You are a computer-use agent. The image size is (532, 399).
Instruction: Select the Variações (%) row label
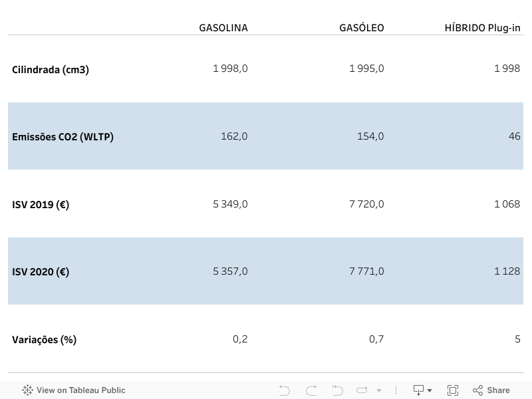[44, 340]
